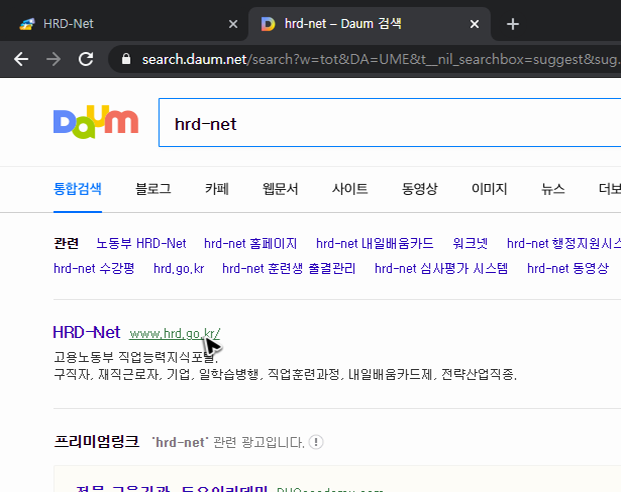The height and width of the screenshot is (492, 621).
Task: Open a new tab with plus icon
Action: click(513, 24)
